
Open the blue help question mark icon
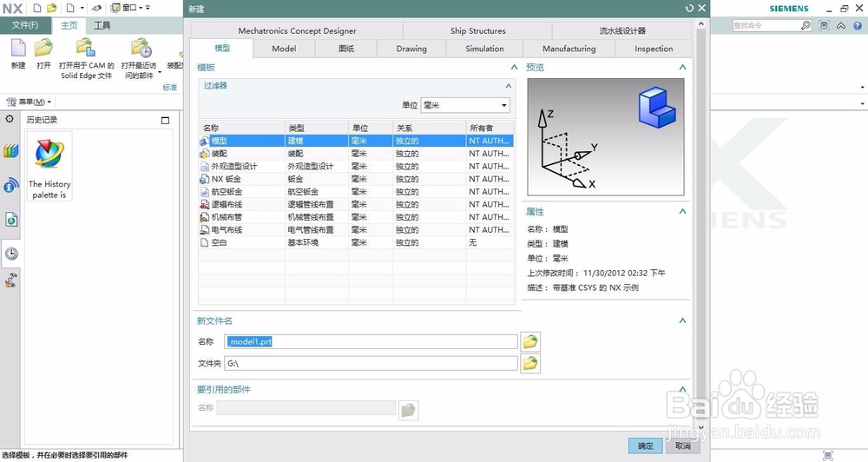tap(858, 25)
